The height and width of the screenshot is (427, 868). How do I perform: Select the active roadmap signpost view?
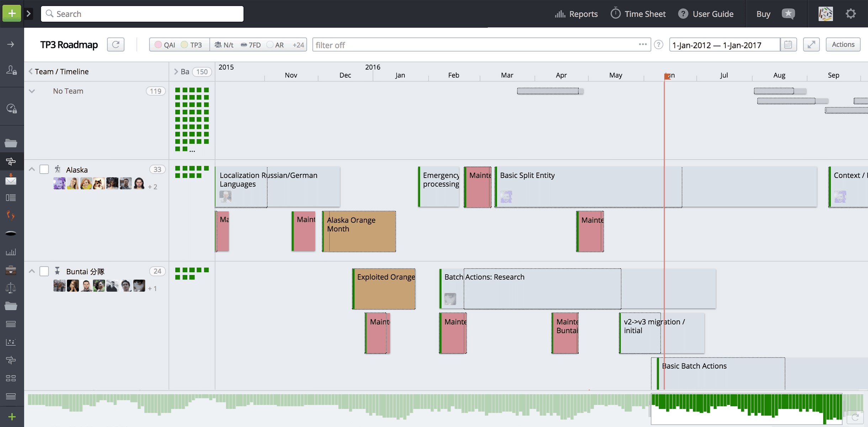pyautogui.click(x=11, y=162)
